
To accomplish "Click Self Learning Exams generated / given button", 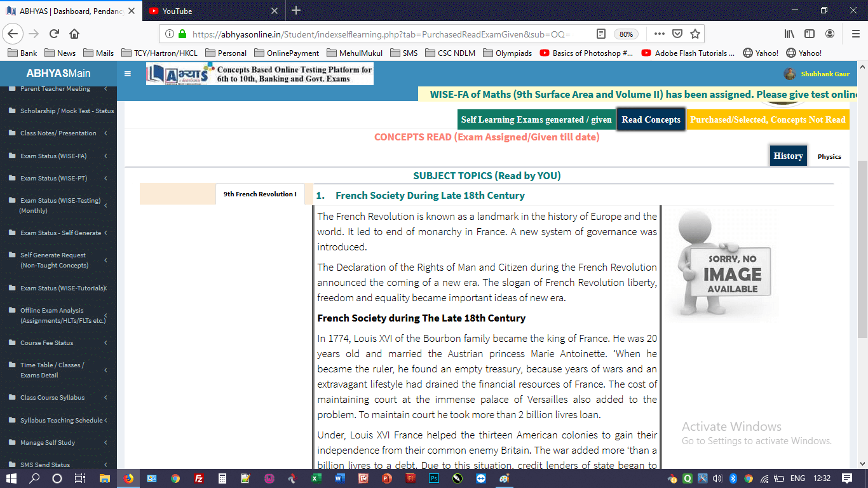I will 536,119.
